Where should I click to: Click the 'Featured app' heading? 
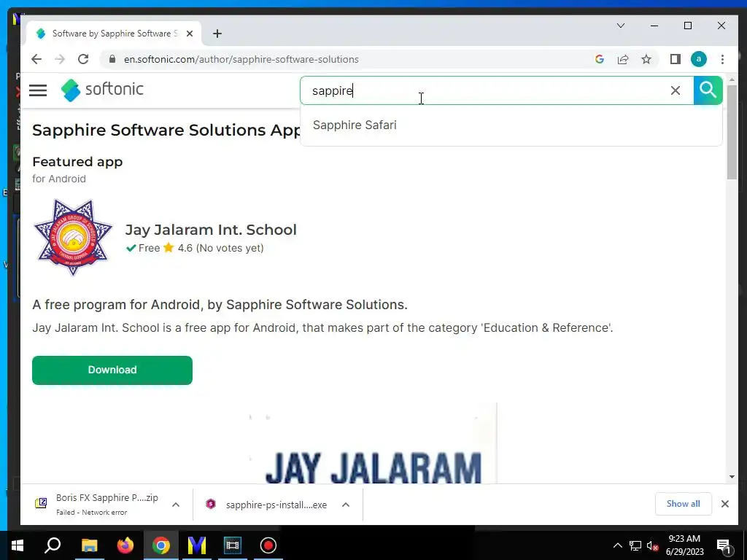click(77, 162)
